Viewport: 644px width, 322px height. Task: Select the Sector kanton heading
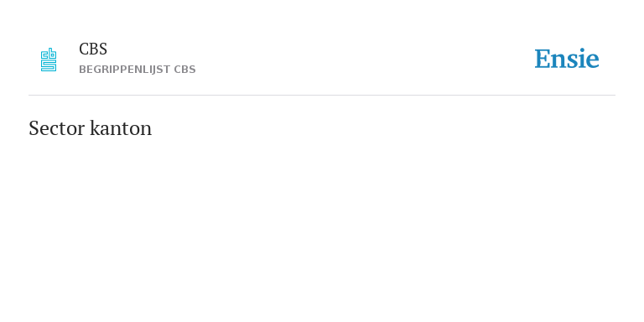tap(90, 128)
